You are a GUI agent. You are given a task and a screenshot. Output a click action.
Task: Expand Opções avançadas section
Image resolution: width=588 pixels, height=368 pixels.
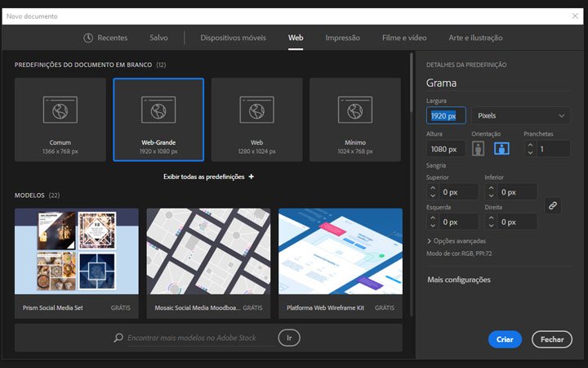pos(457,241)
